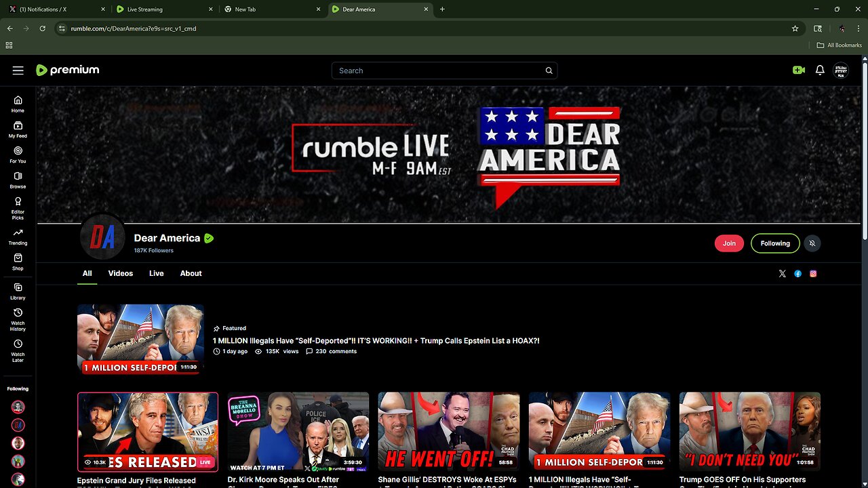This screenshot has width=868, height=488.
Task: Open the user profile avatar menu
Action: tap(841, 70)
